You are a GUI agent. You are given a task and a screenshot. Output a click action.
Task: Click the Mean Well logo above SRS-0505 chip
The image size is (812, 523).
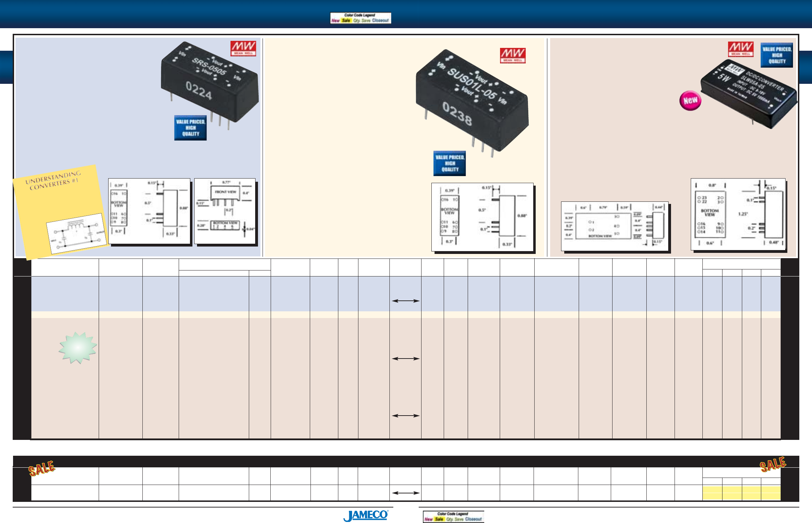243,48
